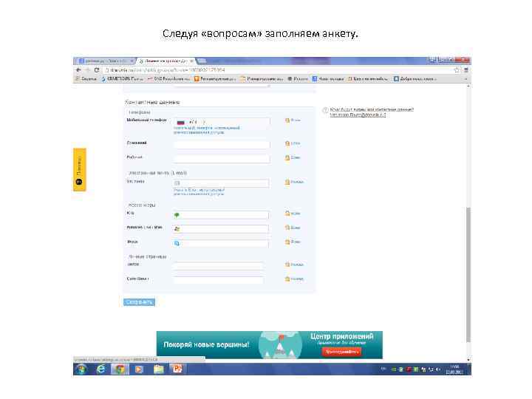Viewport: 532px width, 399px height.
Task: Open the yellow side help tab
Action: coord(79,170)
